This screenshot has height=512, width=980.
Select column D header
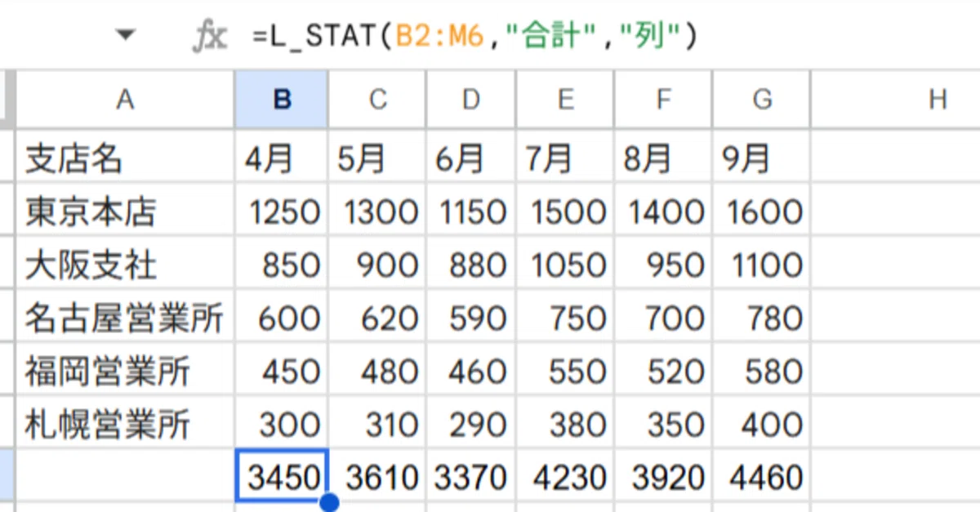click(x=470, y=100)
